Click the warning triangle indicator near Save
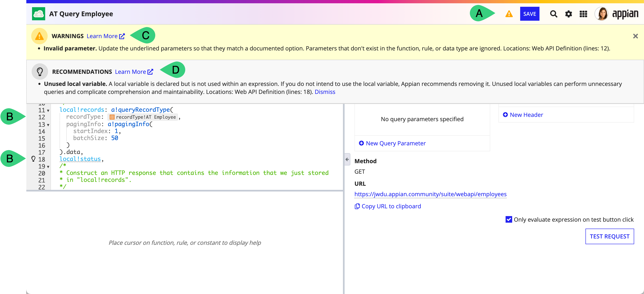This screenshot has width=644, height=294. (x=509, y=14)
